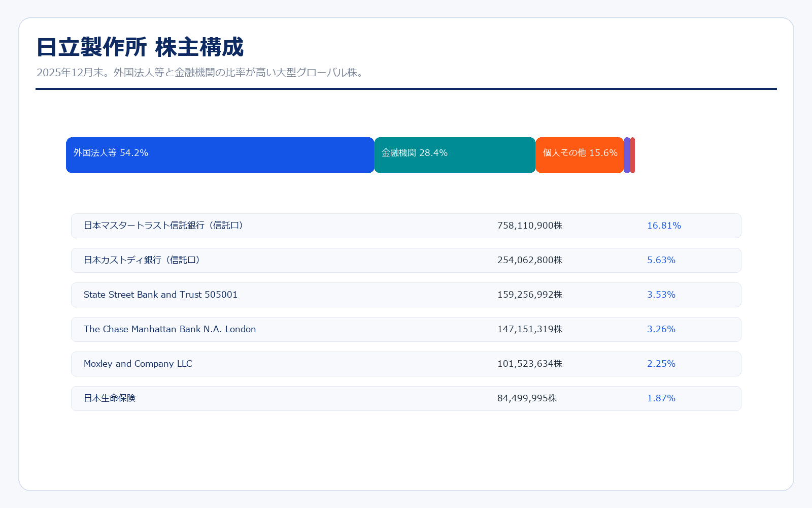Image resolution: width=812 pixels, height=508 pixels.
Task: Click the subtitle beginning 2025年12月末
Action: coord(201,73)
